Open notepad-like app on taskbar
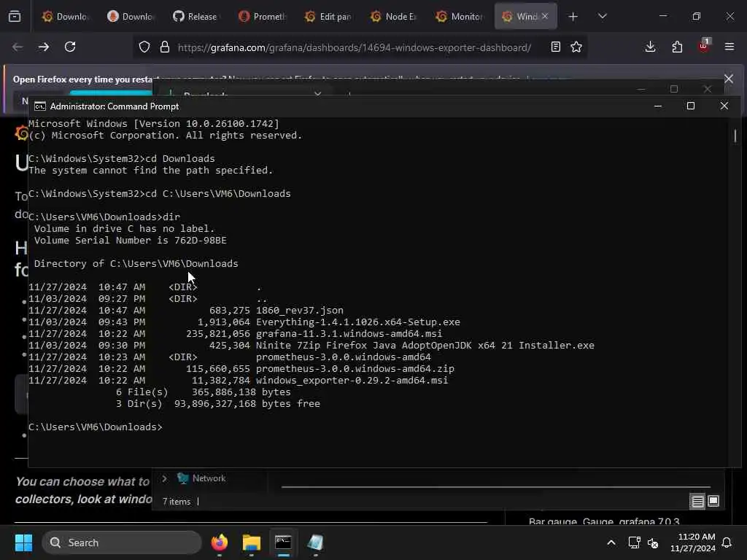Image resolution: width=747 pixels, height=560 pixels. tap(315, 542)
